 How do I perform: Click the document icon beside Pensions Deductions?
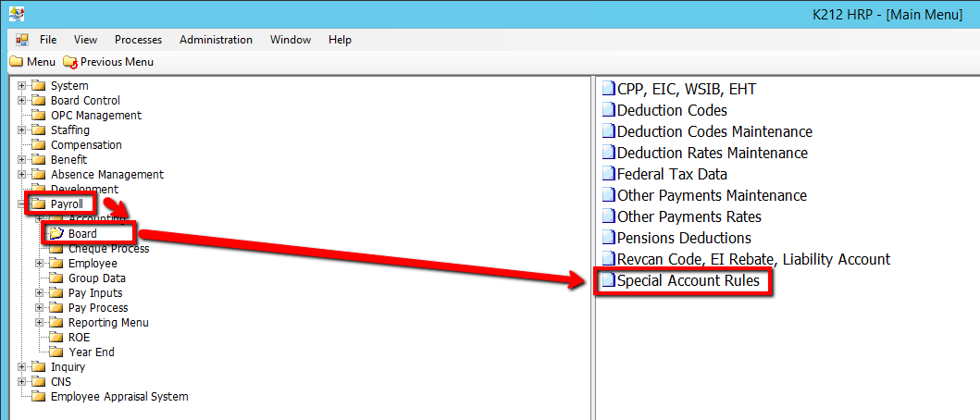click(x=608, y=238)
